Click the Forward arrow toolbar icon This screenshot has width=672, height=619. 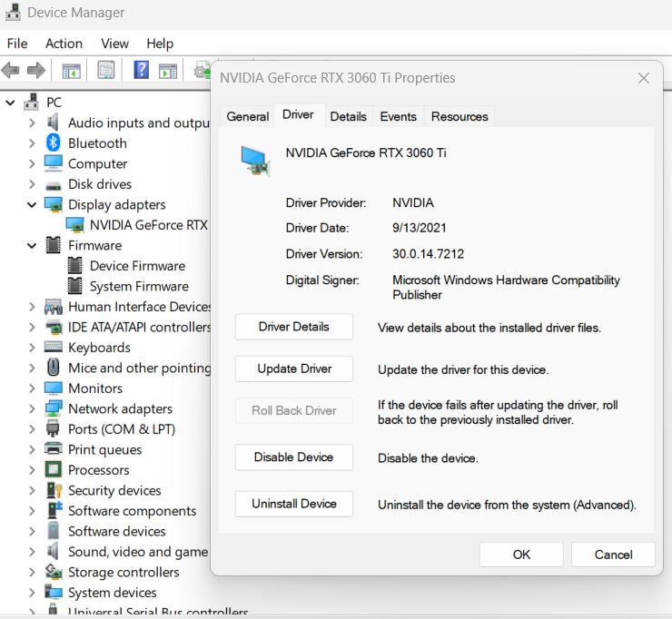click(x=36, y=70)
